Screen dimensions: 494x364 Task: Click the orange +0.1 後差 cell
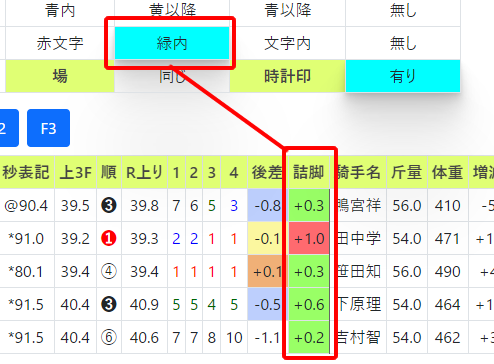tap(267, 272)
